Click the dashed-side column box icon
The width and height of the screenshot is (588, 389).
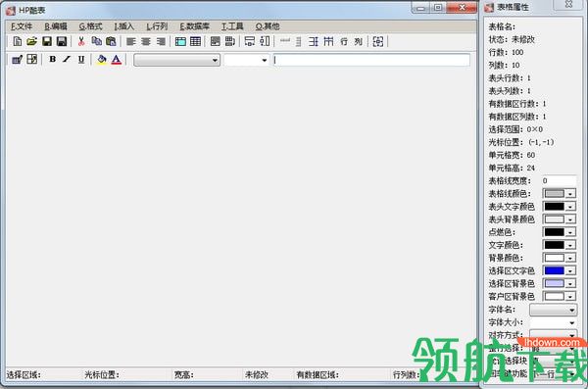(x=265, y=41)
